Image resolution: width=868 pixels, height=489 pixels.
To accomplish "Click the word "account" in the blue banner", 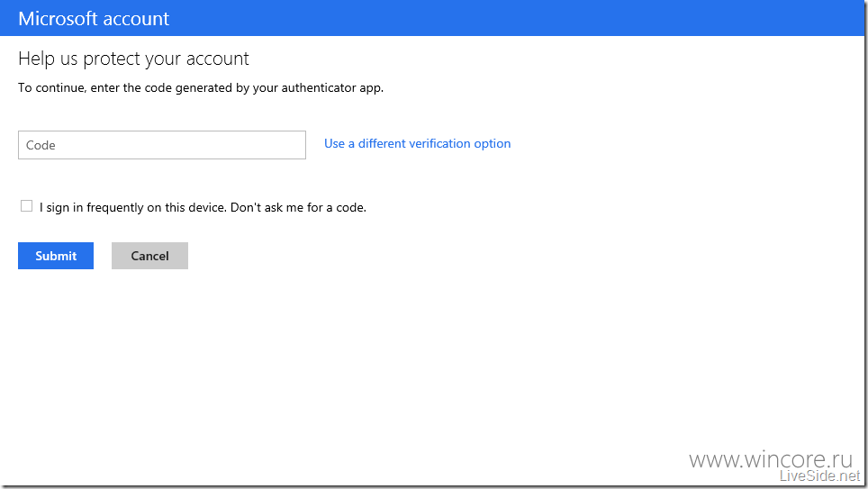I will [136, 20].
